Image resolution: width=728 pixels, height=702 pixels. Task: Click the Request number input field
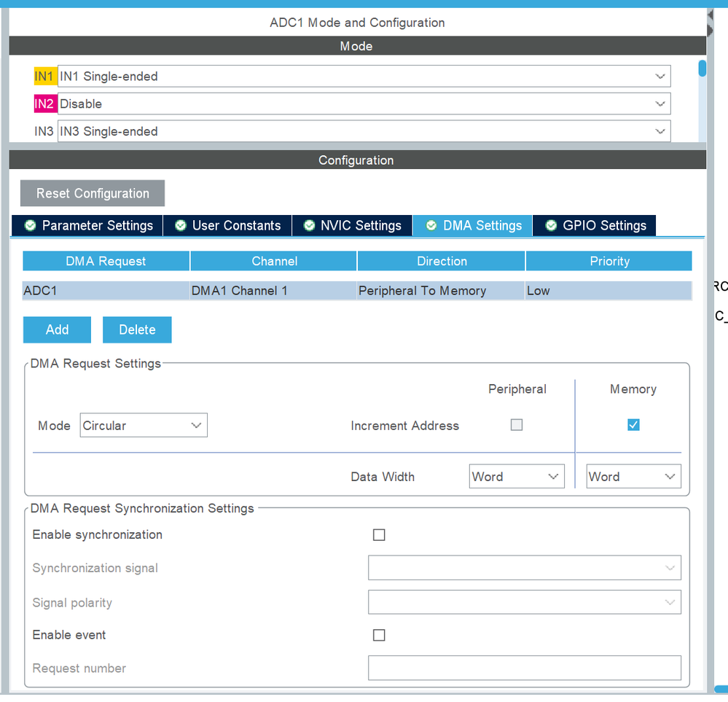(525, 668)
